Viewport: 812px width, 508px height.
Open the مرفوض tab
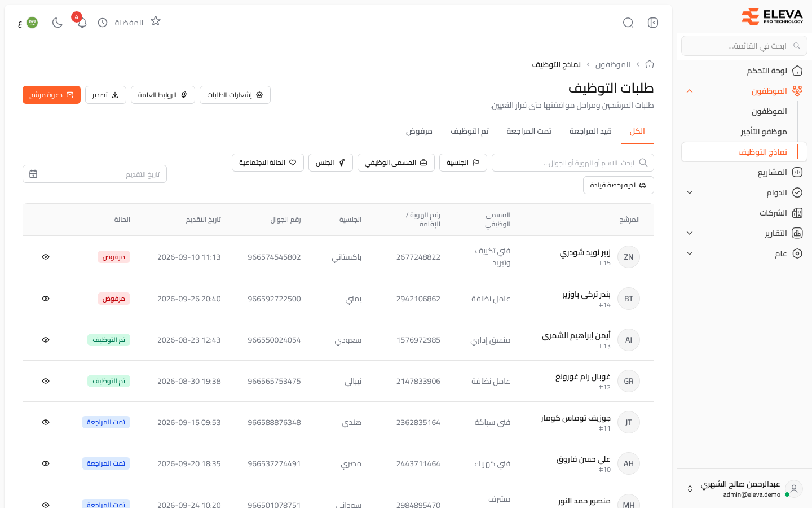[x=419, y=131]
